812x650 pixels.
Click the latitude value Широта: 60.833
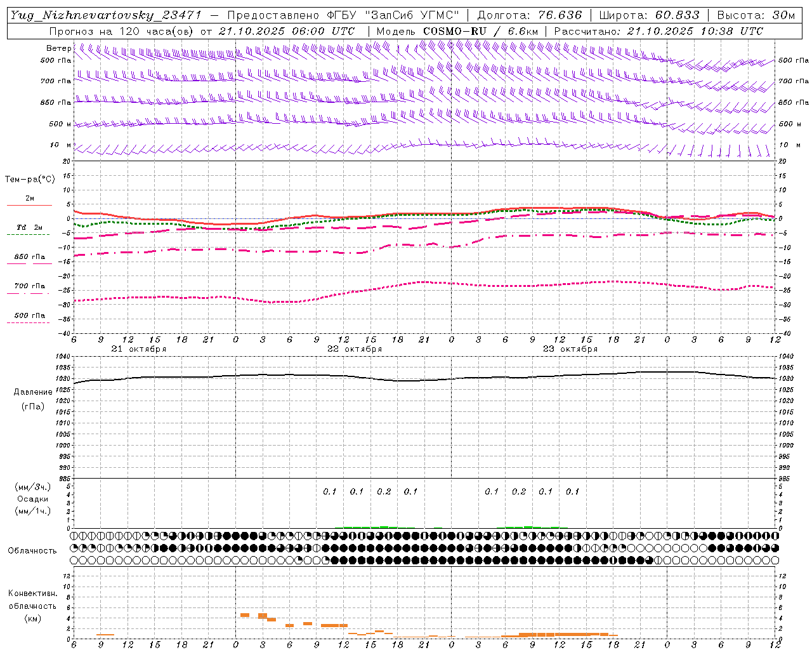point(649,15)
